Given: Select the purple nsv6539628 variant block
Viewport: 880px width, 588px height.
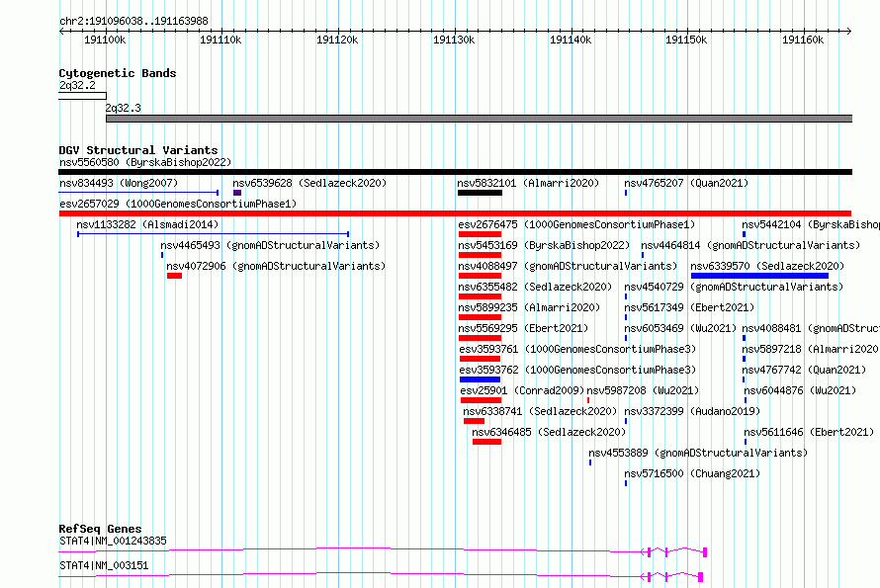Looking at the screenshot, I should click(x=237, y=193).
